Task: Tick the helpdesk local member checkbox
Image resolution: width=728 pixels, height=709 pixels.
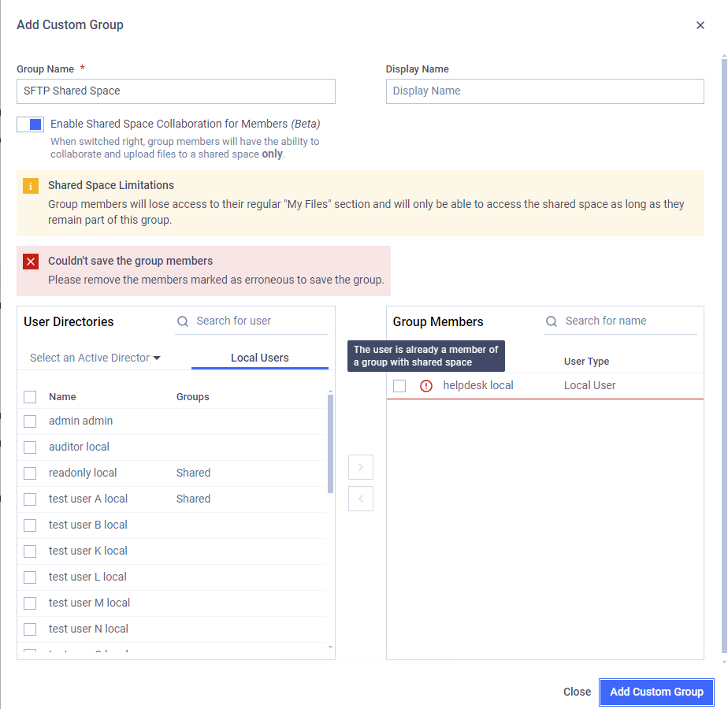Action: pos(399,386)
